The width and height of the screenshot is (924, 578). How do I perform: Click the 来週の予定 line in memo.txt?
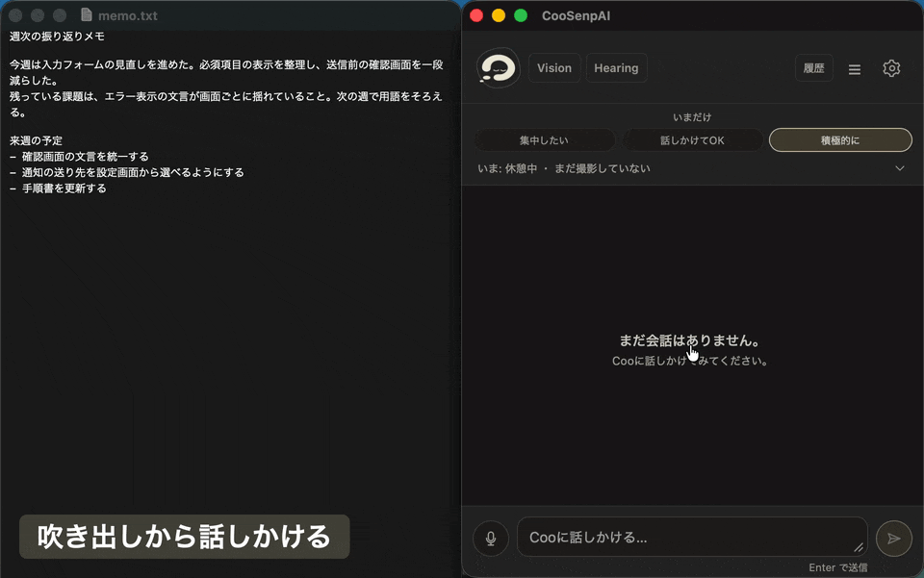[x=36, y=140]
